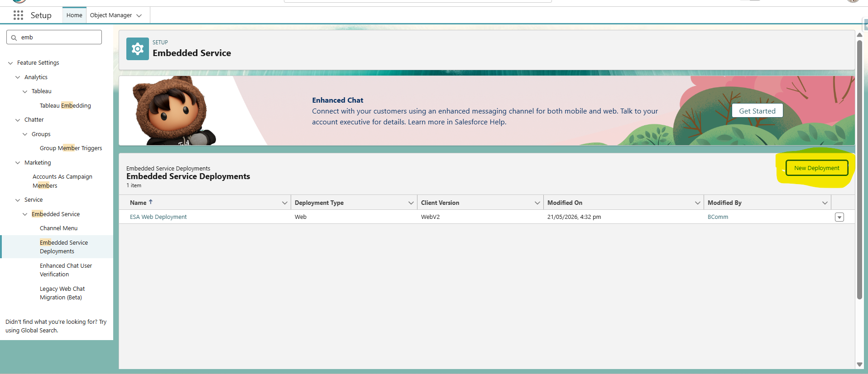Open row actions for ESA Web Deployment
The image size is (868, 374).
[839, 217]
